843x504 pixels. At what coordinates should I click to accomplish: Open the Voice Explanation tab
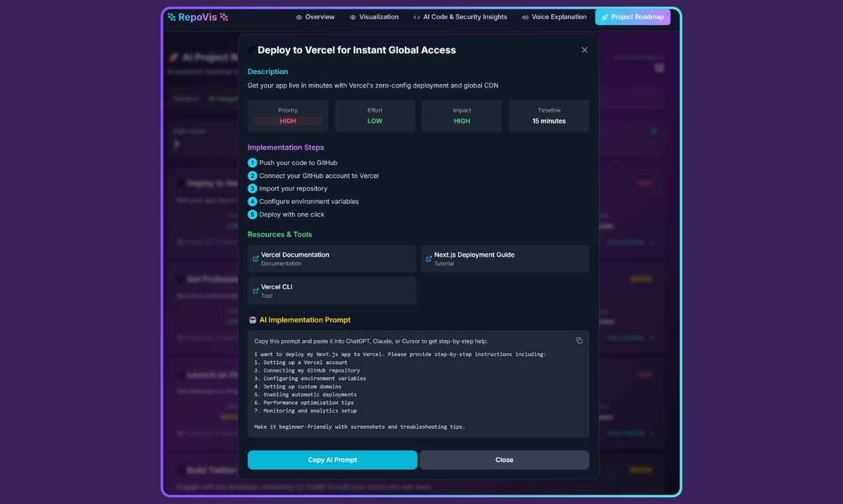point(554,17)
